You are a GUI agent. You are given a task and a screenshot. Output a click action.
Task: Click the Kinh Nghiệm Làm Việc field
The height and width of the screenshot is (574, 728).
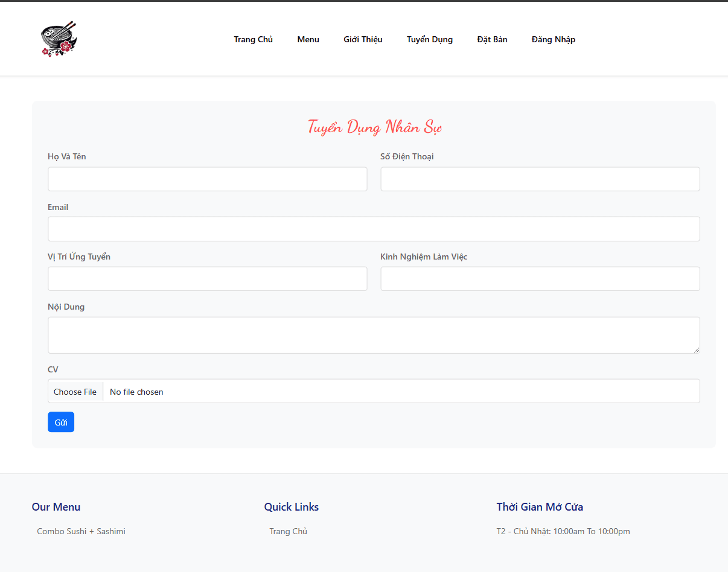540,279
